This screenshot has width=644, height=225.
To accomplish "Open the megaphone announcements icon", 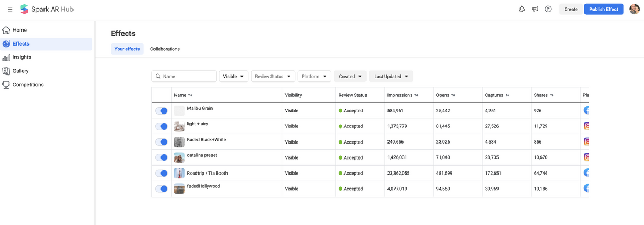I will pyautogui.click(x=535, y=9).
